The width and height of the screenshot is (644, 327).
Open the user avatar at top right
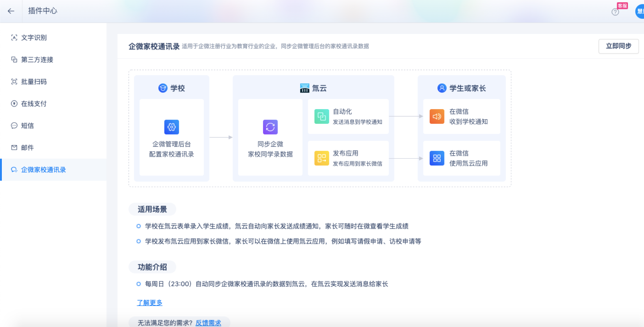pyautogui.click(x=640, y=12)
